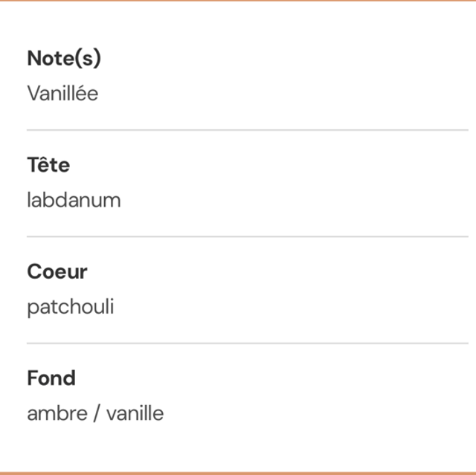This screenshot has width=476, height=475.
Task: Click the letter C in Coeur
Action: (34, 271)
